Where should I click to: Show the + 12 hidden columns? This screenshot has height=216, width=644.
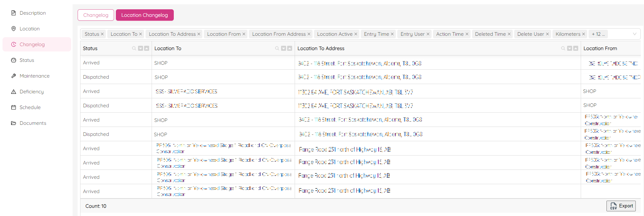598,34
